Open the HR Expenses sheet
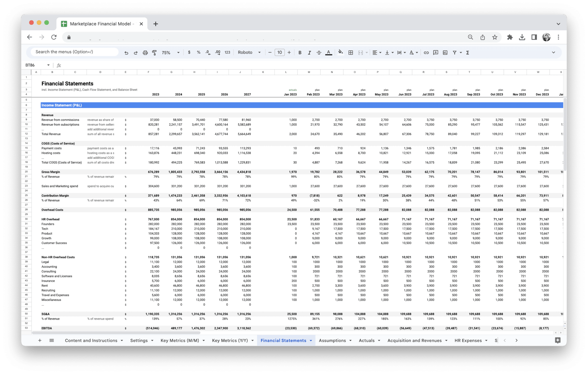The image size is (588, 374). click(x=468, y=340)
